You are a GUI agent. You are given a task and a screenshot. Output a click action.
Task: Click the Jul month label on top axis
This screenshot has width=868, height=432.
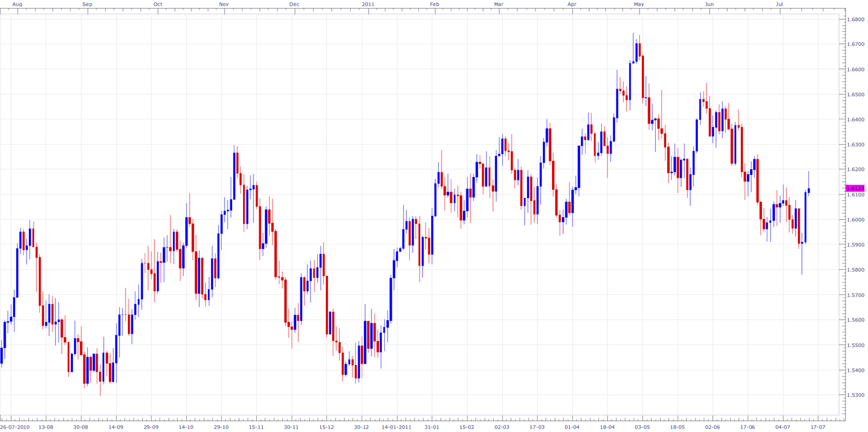[779, 4]
